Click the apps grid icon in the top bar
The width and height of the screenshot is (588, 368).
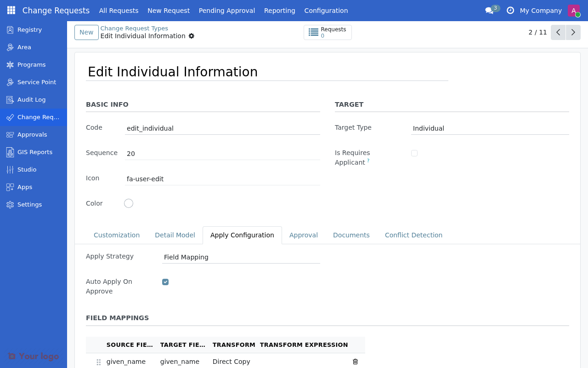(x=11, y=10)
